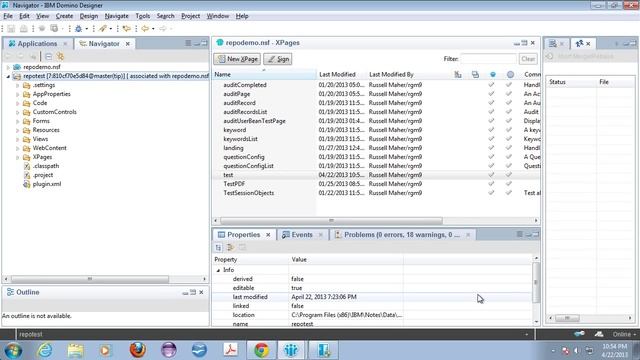Toggle the web checkmark in the keyword row
Viewport: 640px width, 360px height.
click(491, 130)
